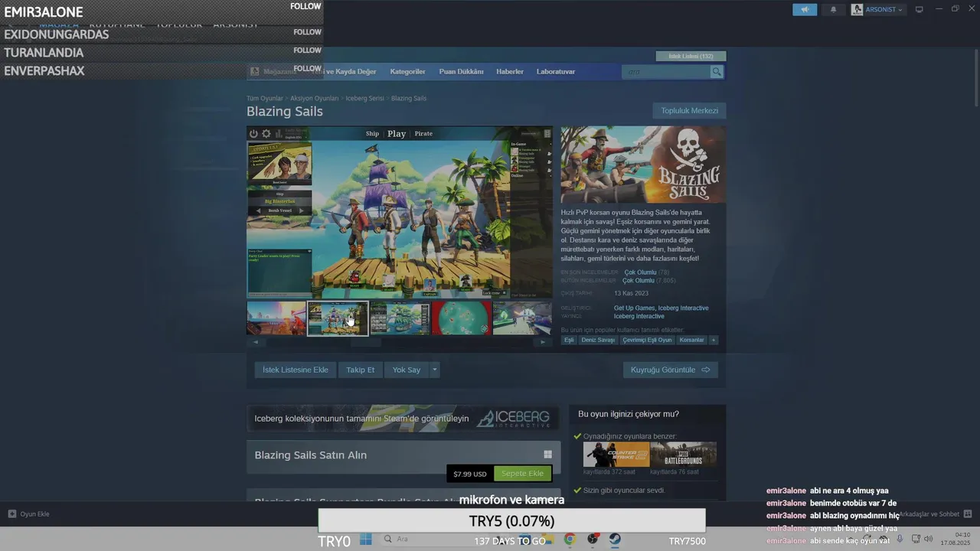This screenshot has width=980, height=551.
Task: Click the thumbnail strip right arrow
Action: (x=543, y=342)
